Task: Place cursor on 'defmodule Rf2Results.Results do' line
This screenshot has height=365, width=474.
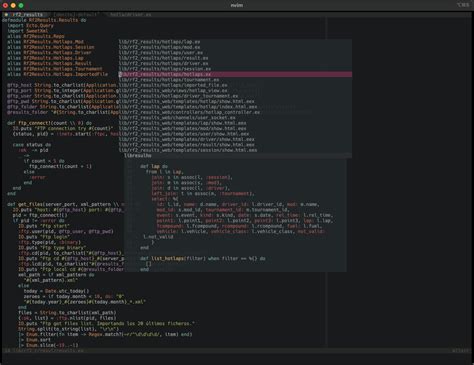Action: click(x=44, y=20)
